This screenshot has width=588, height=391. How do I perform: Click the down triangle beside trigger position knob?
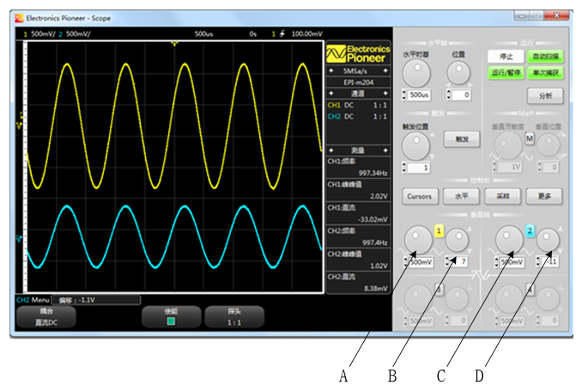(x=433, y=157)
